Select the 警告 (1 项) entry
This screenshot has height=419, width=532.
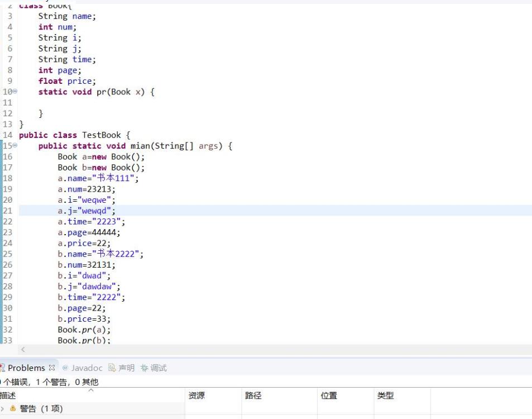coord(41,408)
